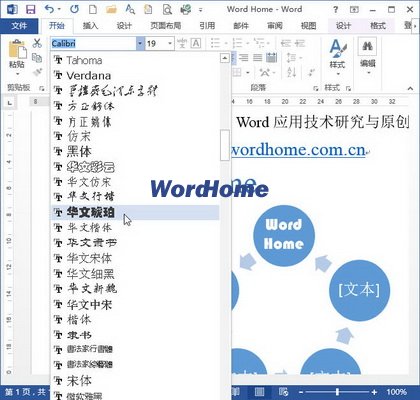Apply character border icon

click(196, 43)
